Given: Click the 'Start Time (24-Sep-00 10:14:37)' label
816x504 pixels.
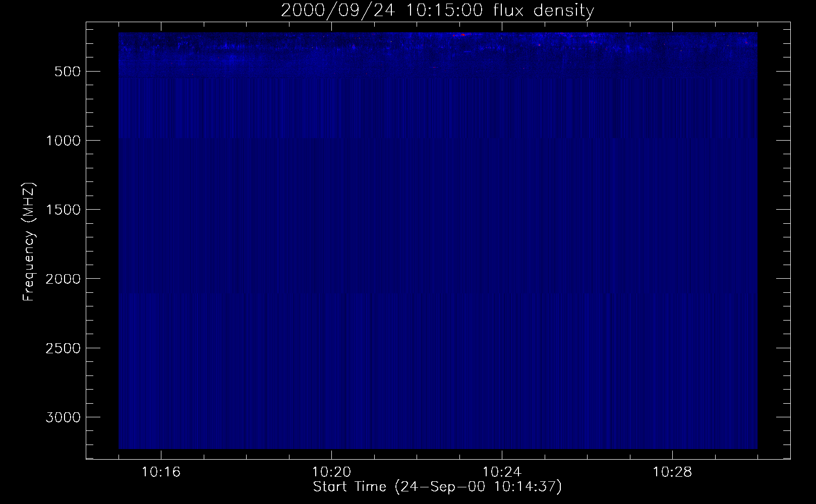Looking at the screenshot, I should (x=437, y=487).
